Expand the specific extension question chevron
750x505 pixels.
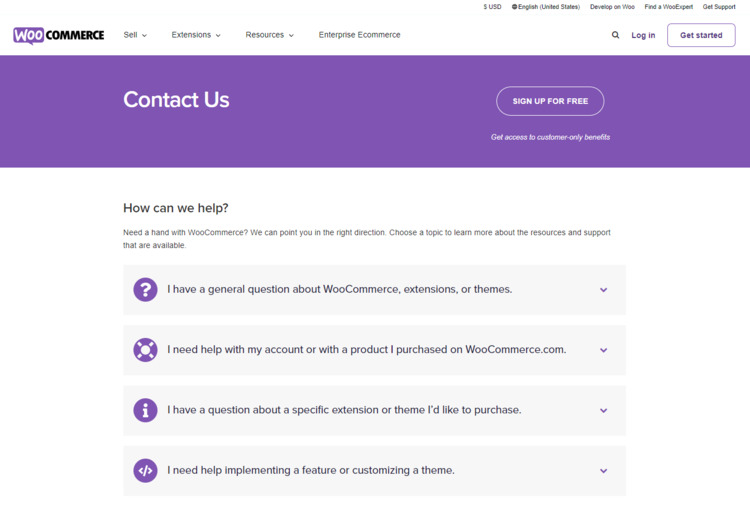603,410
